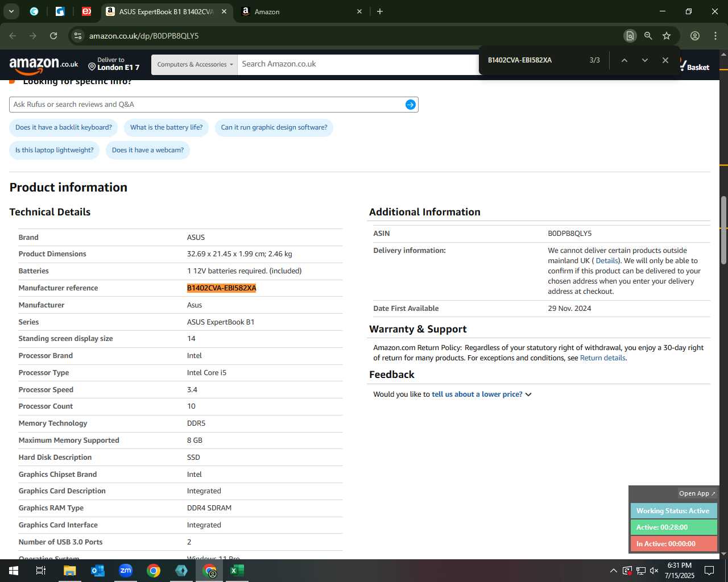Click Open App in tracker widget
Viewport: 728px width, 582px height.
(697, 493)
